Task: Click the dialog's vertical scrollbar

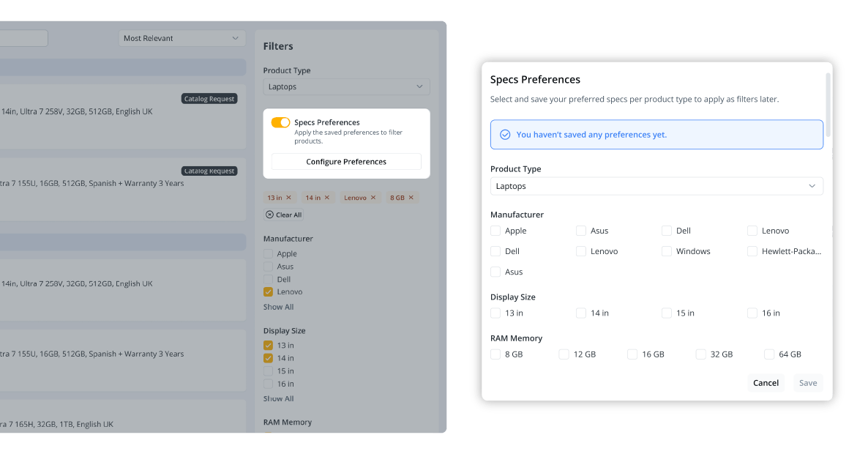Action: pos(828,103)
